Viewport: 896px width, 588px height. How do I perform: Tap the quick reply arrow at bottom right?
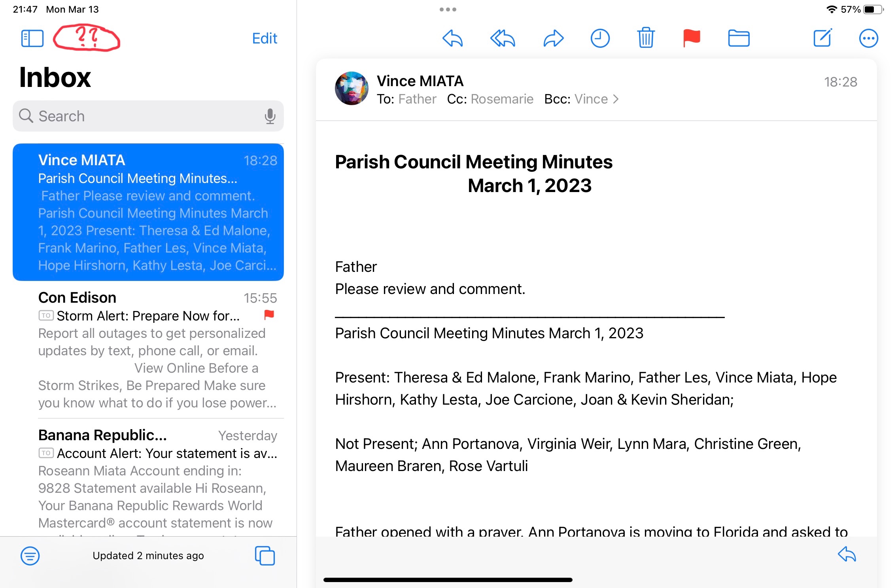tap(847, 554)
